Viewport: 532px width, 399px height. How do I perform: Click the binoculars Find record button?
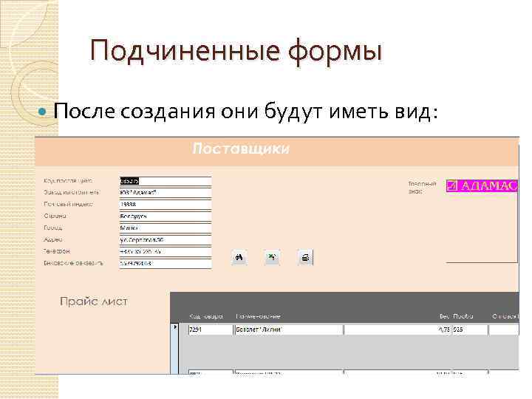pos(239,258)
